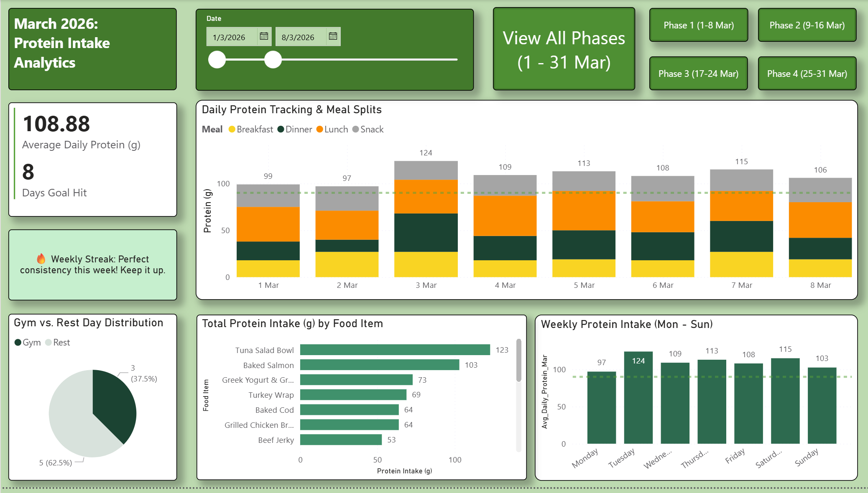Open the start date calendar picker icon

[x=264, y=36]
